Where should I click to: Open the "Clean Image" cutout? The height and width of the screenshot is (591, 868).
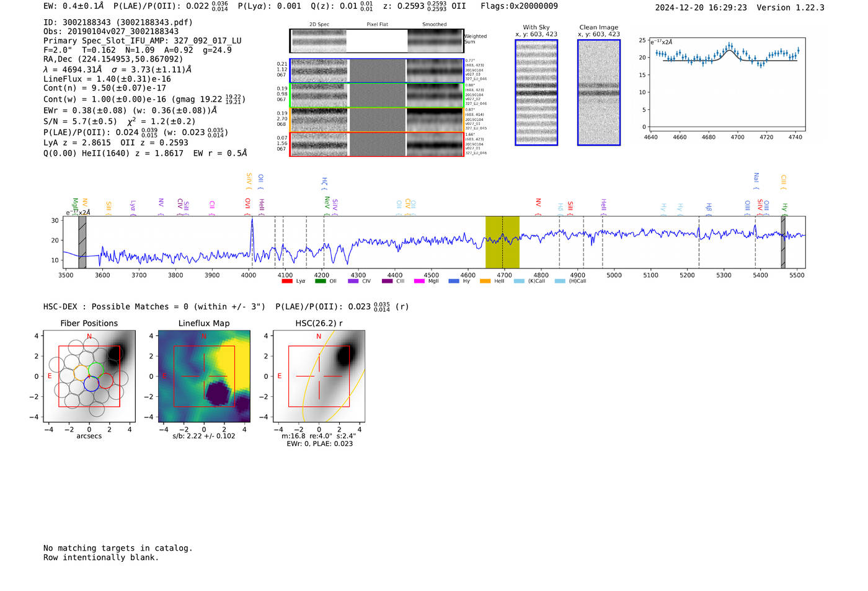pyautogui.click(x=599, y=92)
